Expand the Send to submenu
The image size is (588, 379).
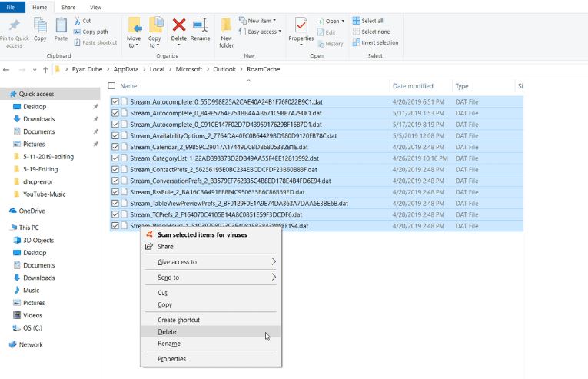pyautogui.click(x=274, y=277)
